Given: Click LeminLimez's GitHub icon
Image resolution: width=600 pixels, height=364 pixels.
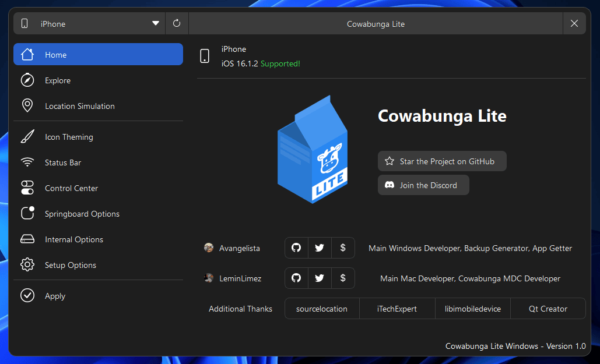Looking at the screenshot, I should coord(296,278).
